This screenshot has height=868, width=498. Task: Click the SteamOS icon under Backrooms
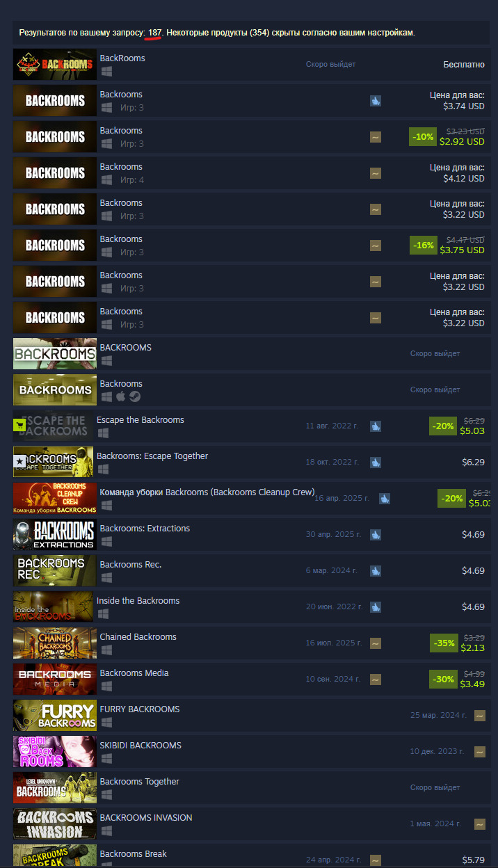coord(134,396)
